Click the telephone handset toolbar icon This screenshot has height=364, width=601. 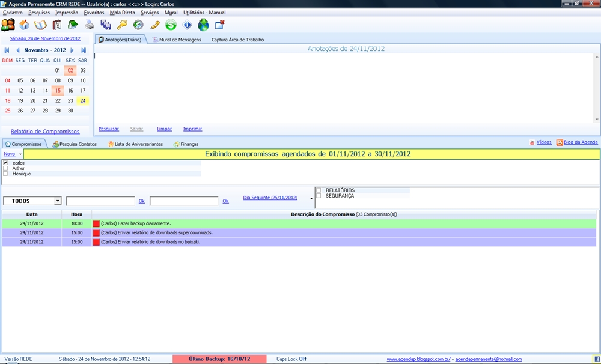154,25
